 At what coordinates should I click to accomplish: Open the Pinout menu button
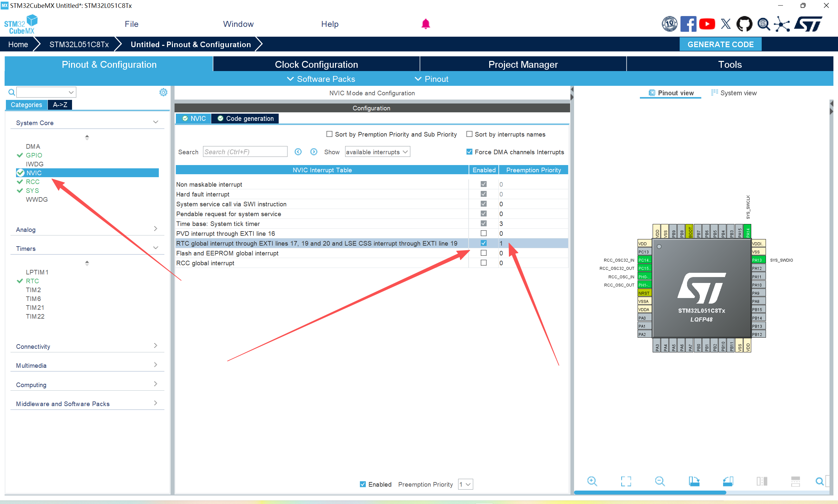point(432,79)
